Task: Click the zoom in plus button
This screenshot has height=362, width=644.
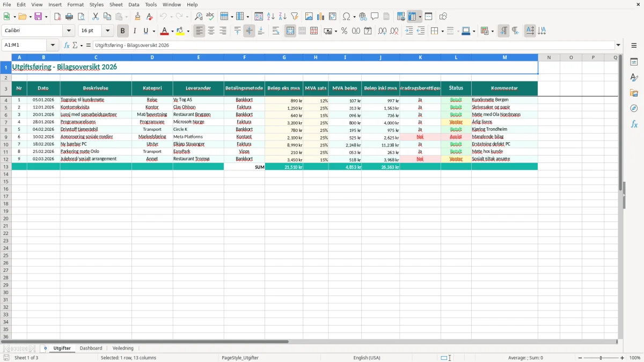Action: (623, 358)
